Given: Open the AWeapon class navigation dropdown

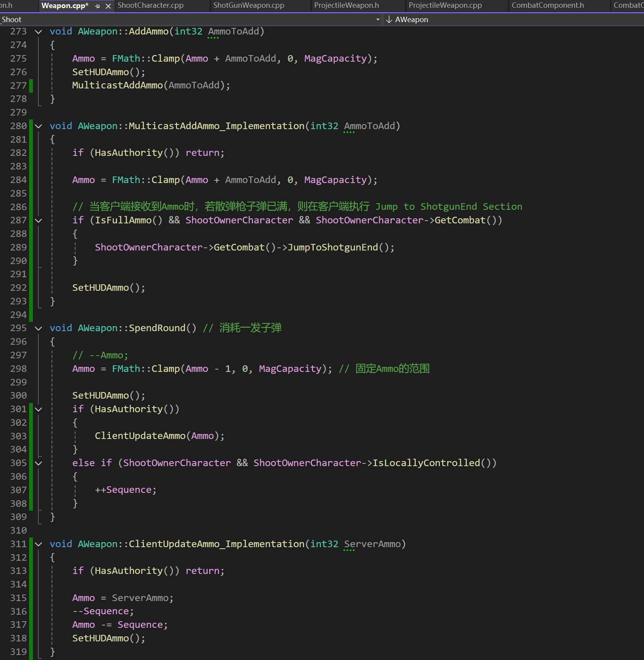Looking at the screenshot, I should [x=412, y=19].
